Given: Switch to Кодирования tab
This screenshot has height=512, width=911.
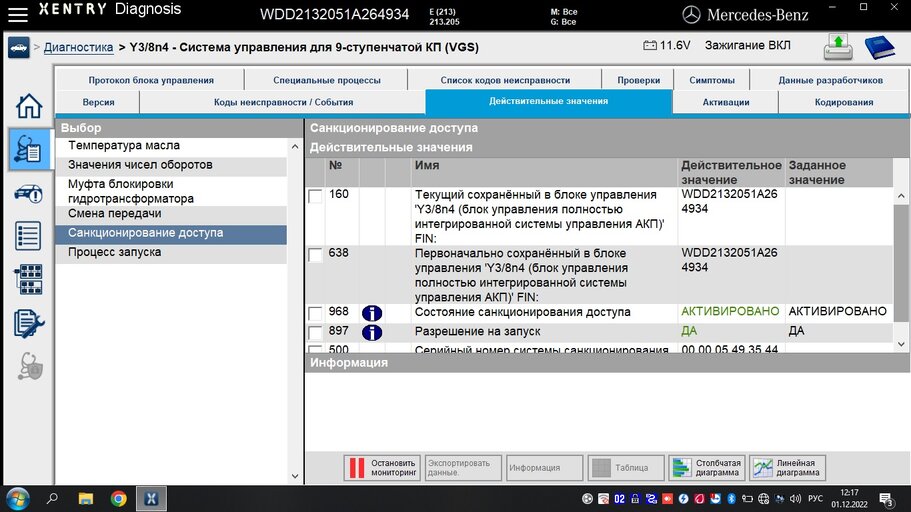Looking at the screenshot, I should click(x=844, y=102).
